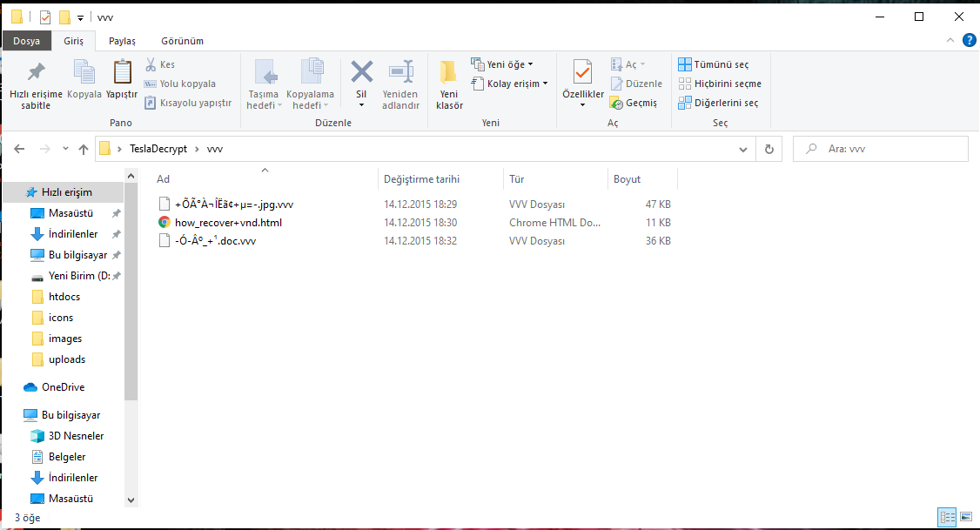Click Kes scissors icon
Image resolution: width=980 pixels, height=530 pixels.
pos(151,64)
